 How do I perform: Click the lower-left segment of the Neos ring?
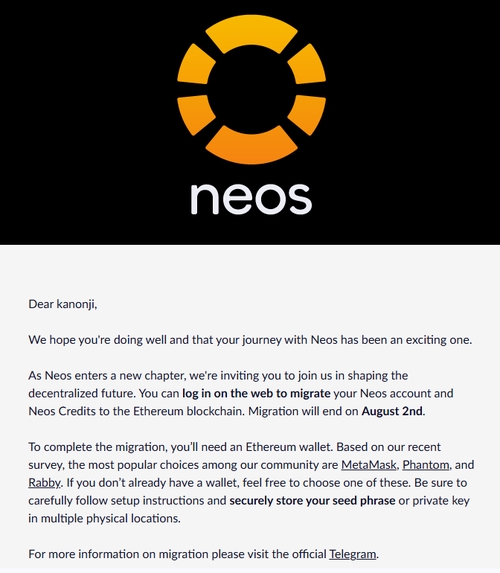click(196, 114)
